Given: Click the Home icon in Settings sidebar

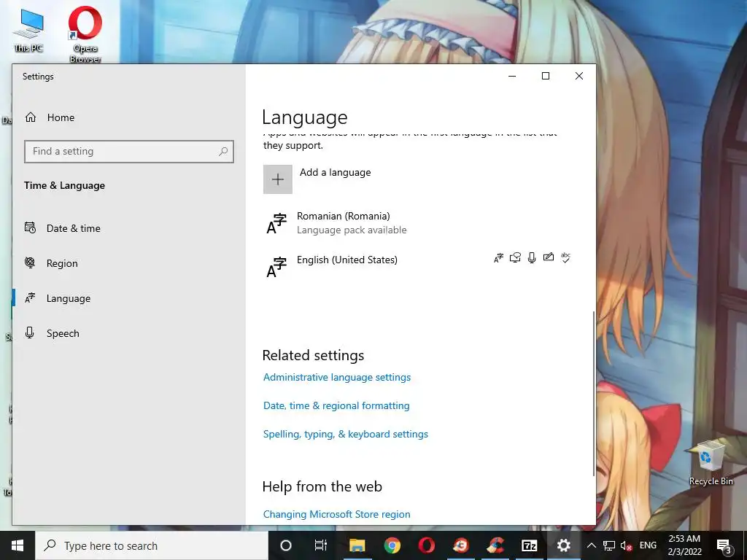Looking at the screenshot, I should (x=31, y=117).
